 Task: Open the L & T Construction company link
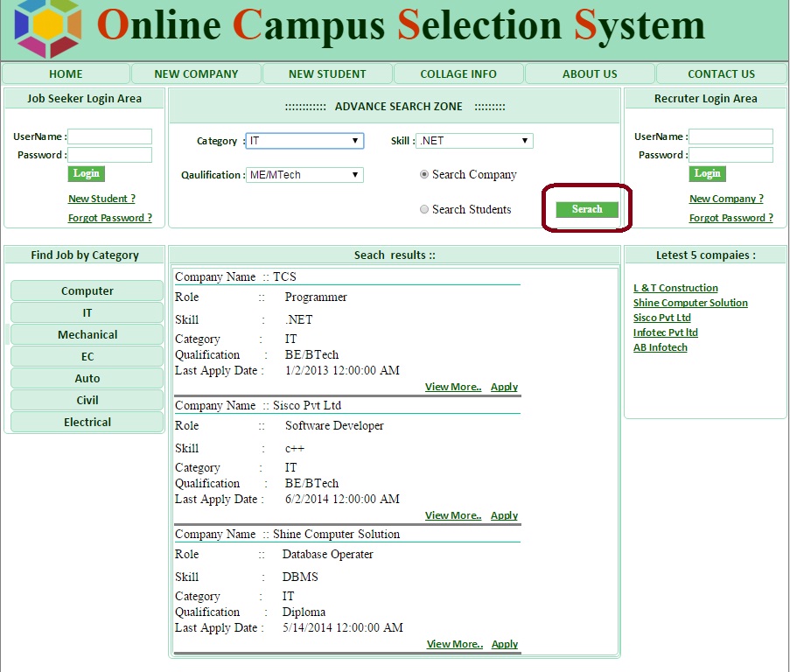click(x=675, y=288)
